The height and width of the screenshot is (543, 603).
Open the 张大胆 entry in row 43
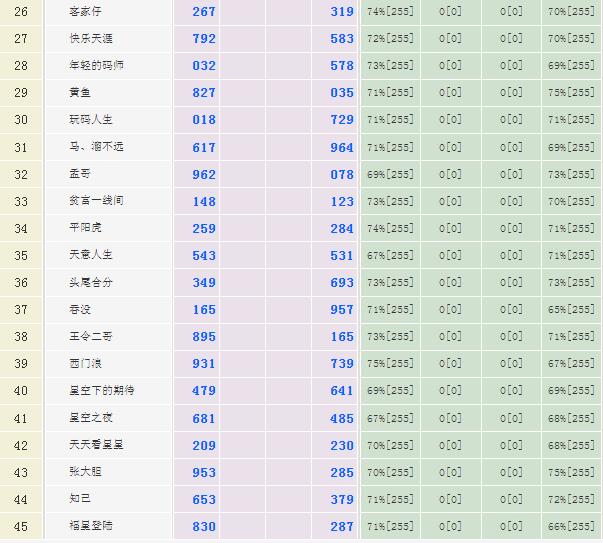click(x=84, y=472)
